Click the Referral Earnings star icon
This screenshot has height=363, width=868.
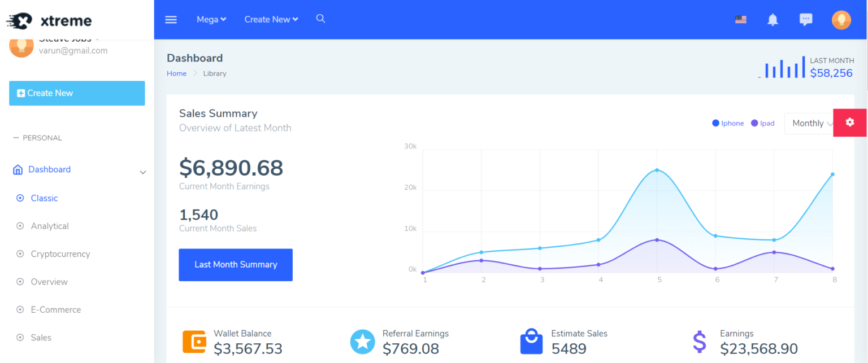click(362, 341)
